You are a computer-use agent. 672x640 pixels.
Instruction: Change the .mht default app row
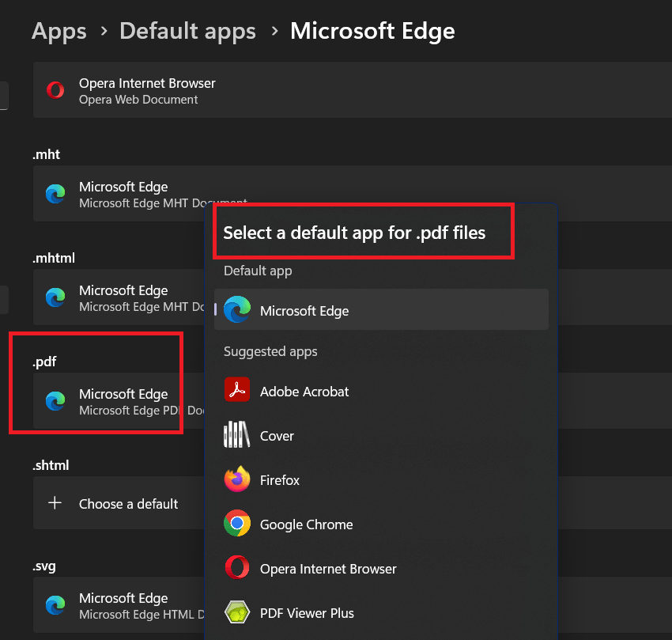(353, 194)
